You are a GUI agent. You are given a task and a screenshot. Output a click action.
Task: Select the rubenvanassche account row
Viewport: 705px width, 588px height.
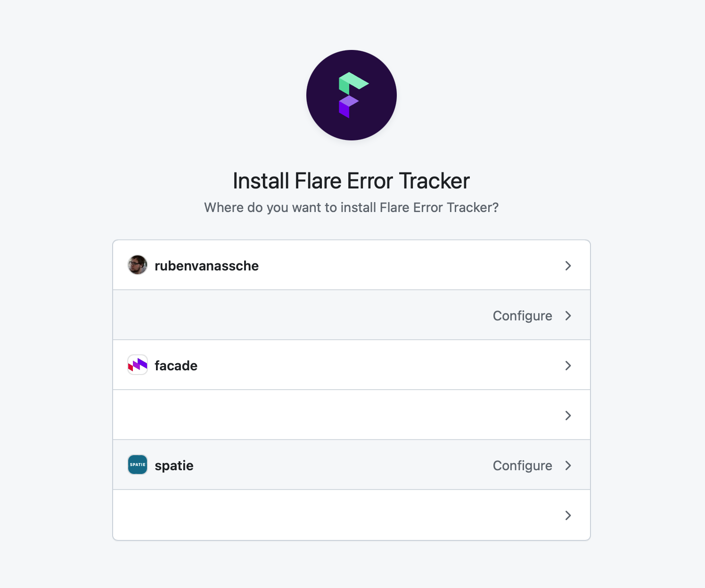[330, 265]
